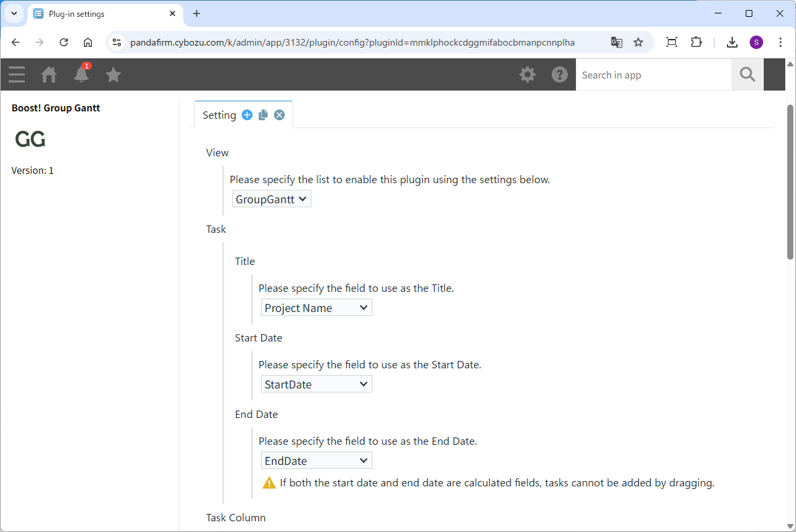Screen dimensions: 796x532
Task: Go to the kintone home portal icon
Action: click(49, 74)
